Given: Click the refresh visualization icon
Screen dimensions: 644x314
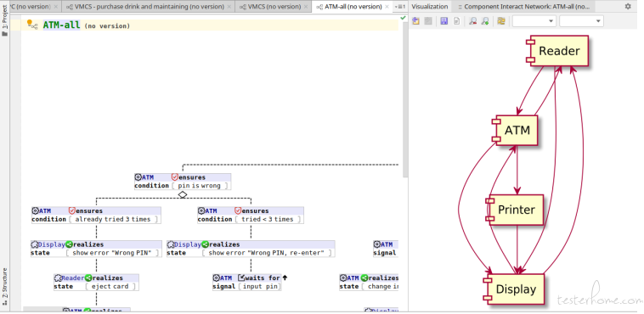Looking at the screenshot, I should click(x=500, y=21).
